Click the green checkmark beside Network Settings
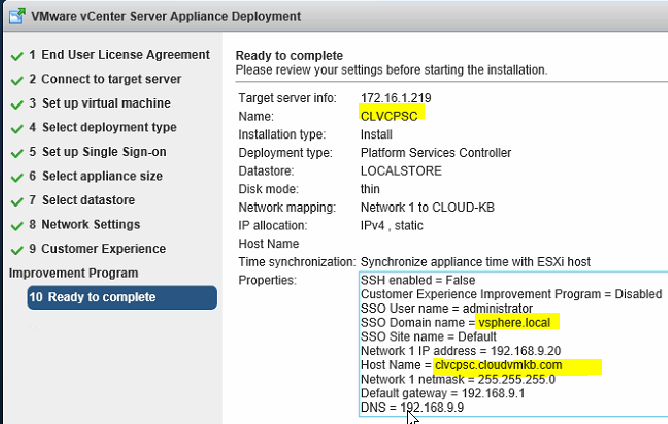 click(x=17, y=226)
